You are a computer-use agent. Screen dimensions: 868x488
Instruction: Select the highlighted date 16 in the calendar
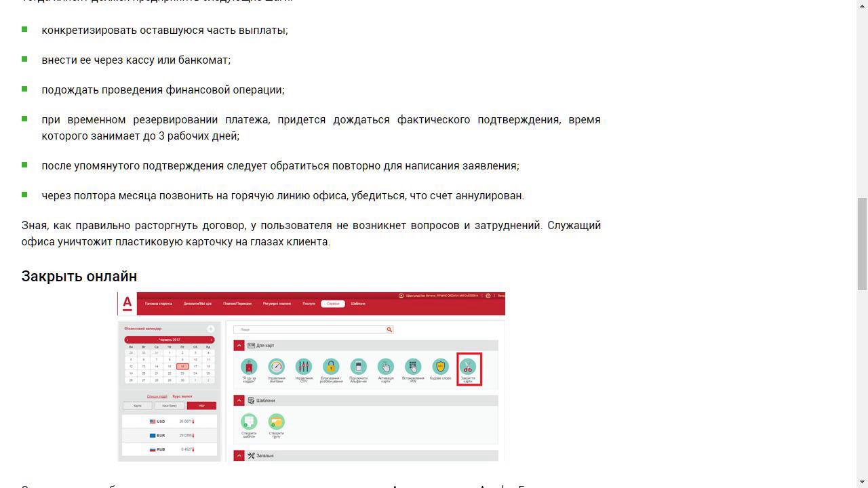coord(182,367)
